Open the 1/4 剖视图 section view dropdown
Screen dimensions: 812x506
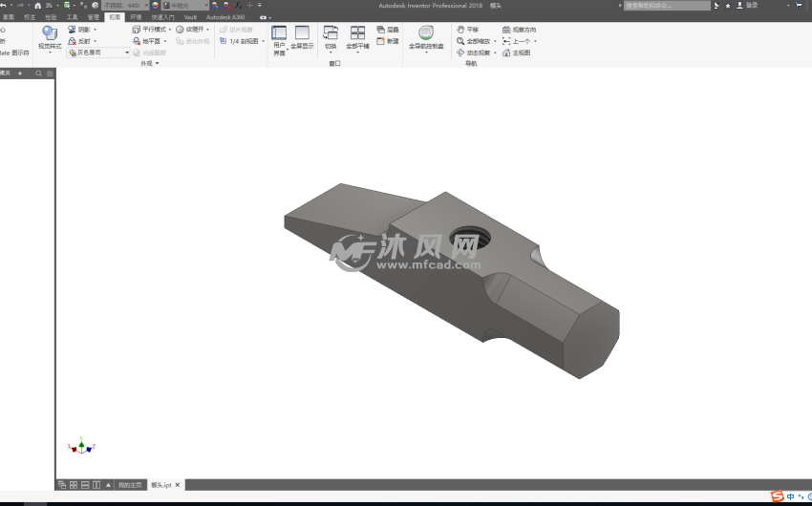[x=243, y=41]
